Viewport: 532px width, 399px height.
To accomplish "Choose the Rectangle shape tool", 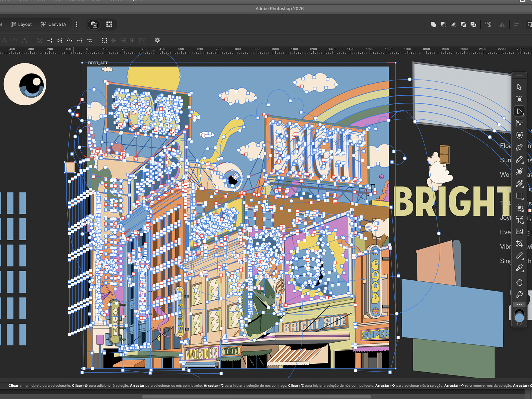I will 519,196.
